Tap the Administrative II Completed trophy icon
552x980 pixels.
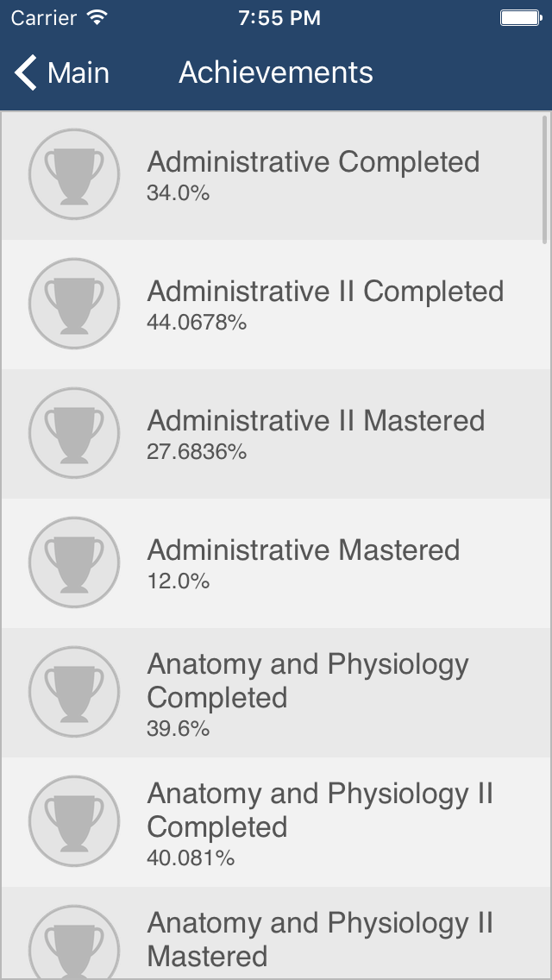[73, 304]
